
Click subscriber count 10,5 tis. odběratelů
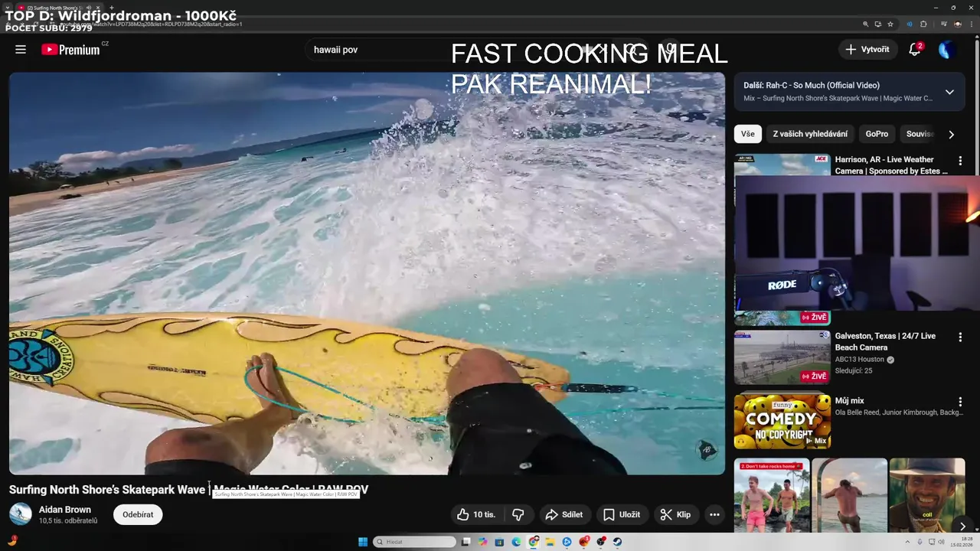[x=68, y=521]
